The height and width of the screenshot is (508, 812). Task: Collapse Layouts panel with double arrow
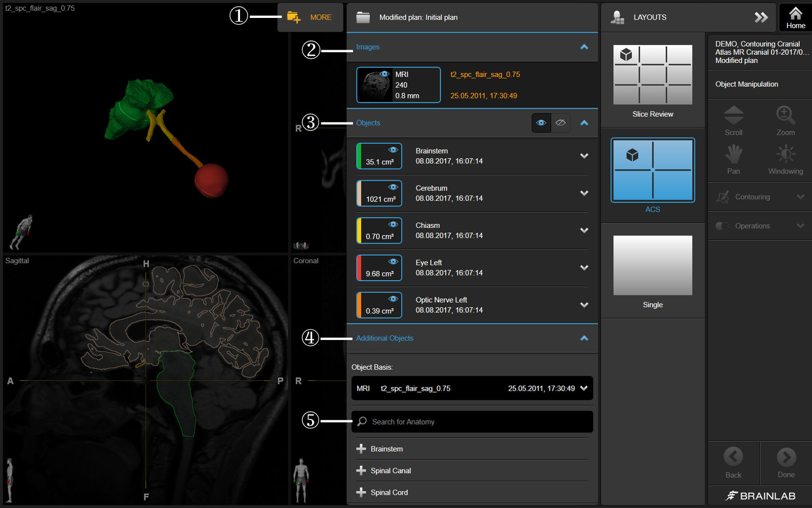(x=761, y=17)
